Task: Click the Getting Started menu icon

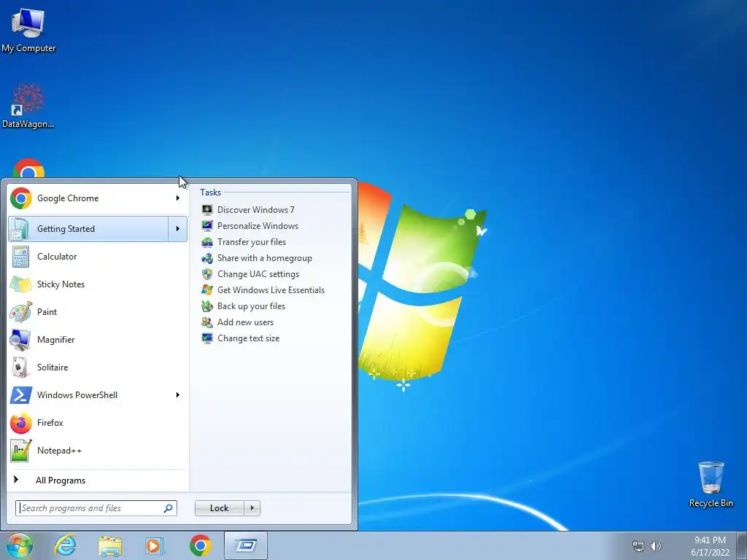Action: pyautogui.click(x=20, y=229)
